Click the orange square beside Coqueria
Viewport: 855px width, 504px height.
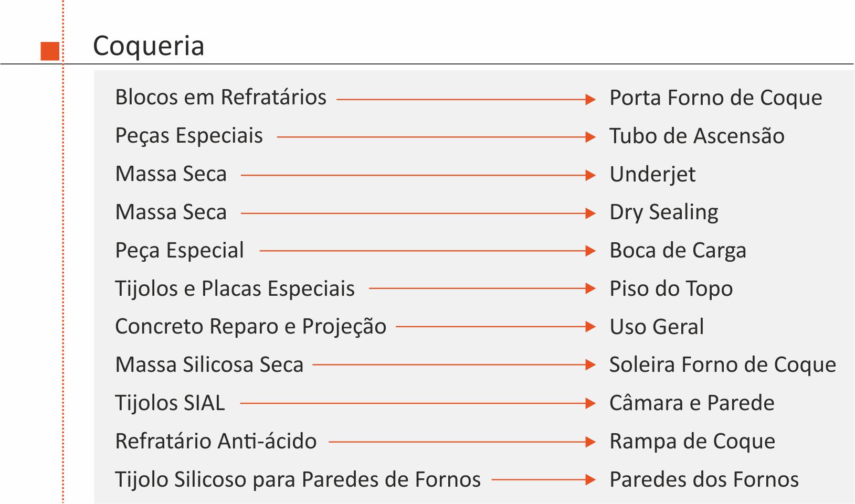[x=50, y=51]
